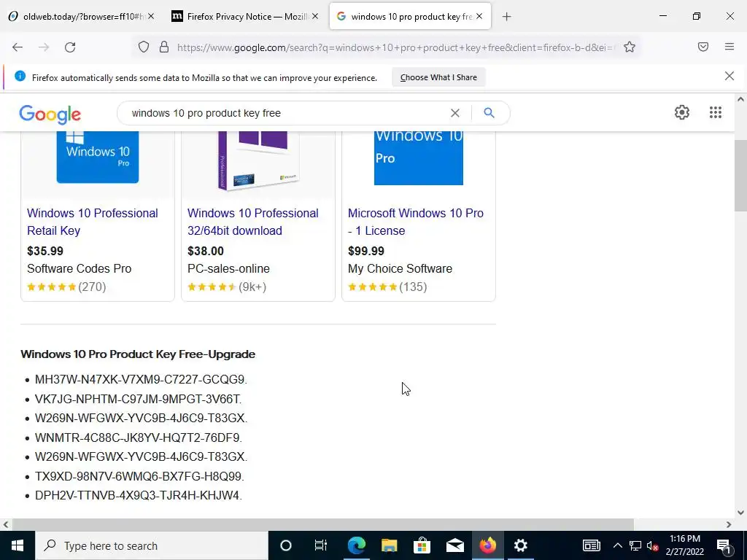The image size is (747, 560).
Task: Click the $35.99 price
Action: (x=45, y=251)
